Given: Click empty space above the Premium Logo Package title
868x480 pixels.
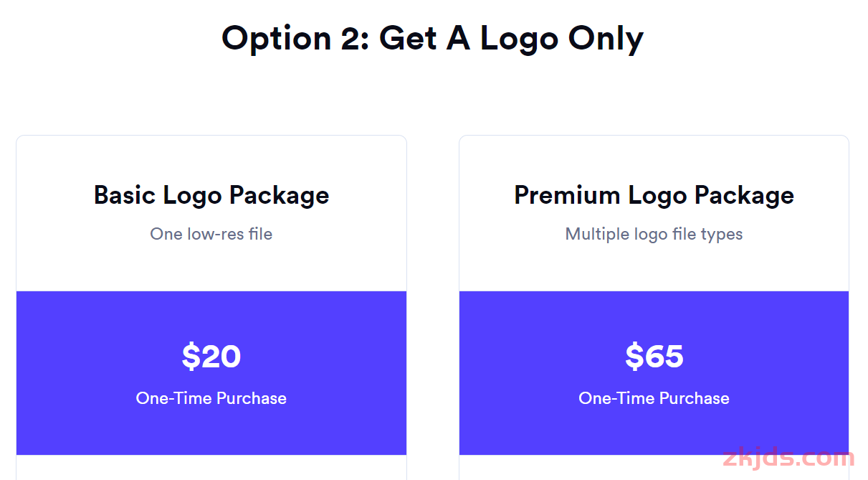Looking at the screenshot, I should tap(654, 158).
